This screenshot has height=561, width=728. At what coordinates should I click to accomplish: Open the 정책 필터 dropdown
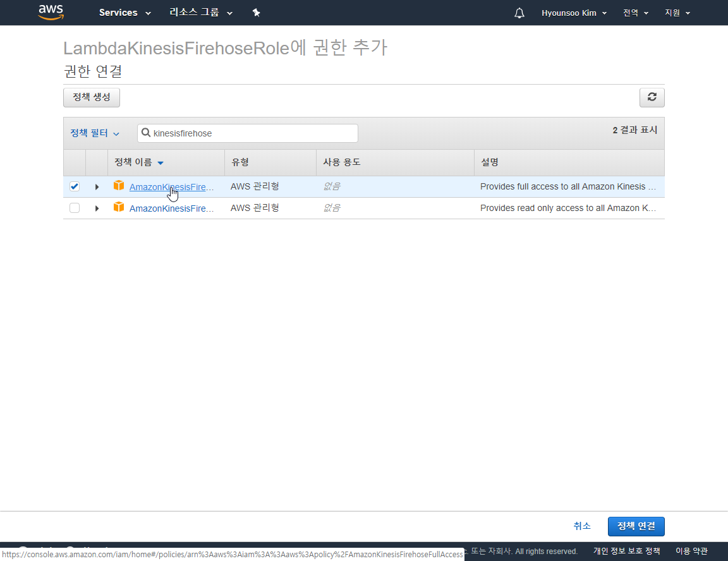(x=95, y=133)
